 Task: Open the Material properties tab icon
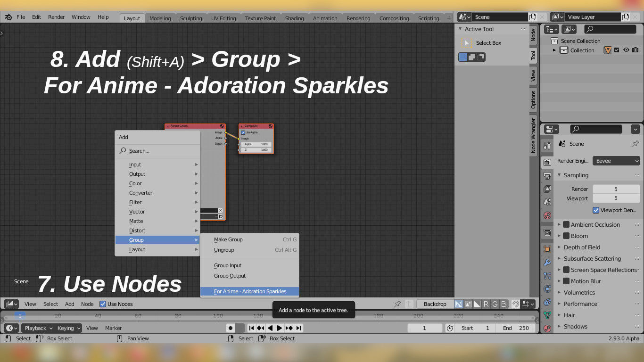[x=547, y=328]
